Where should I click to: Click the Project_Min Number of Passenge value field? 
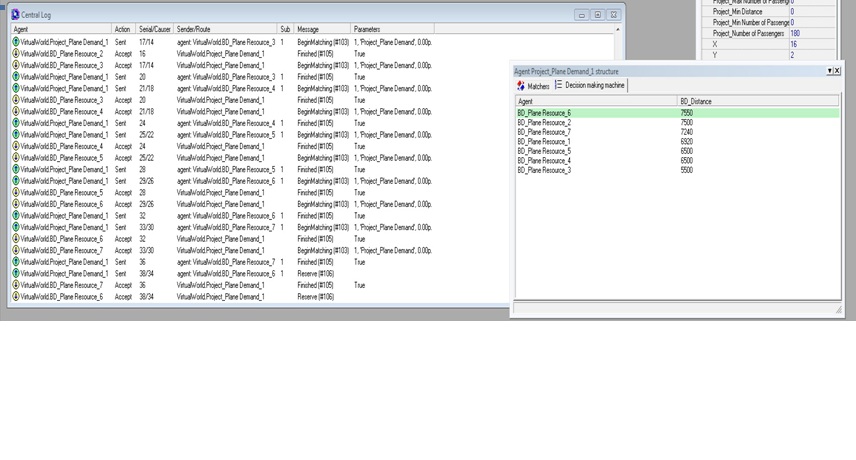(812, 22)
